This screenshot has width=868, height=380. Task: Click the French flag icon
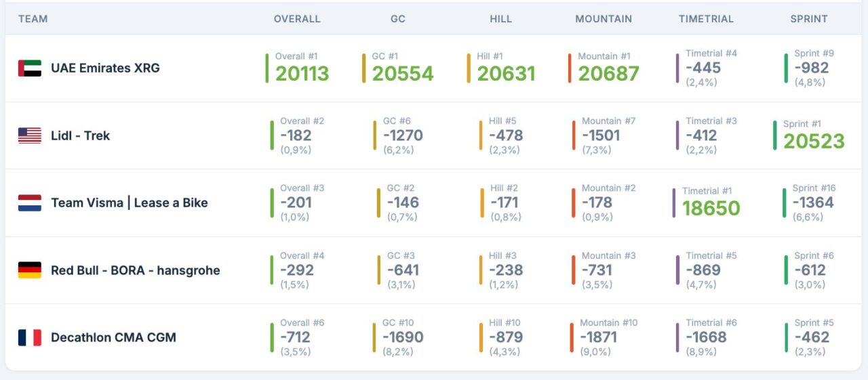coord(30,337)
